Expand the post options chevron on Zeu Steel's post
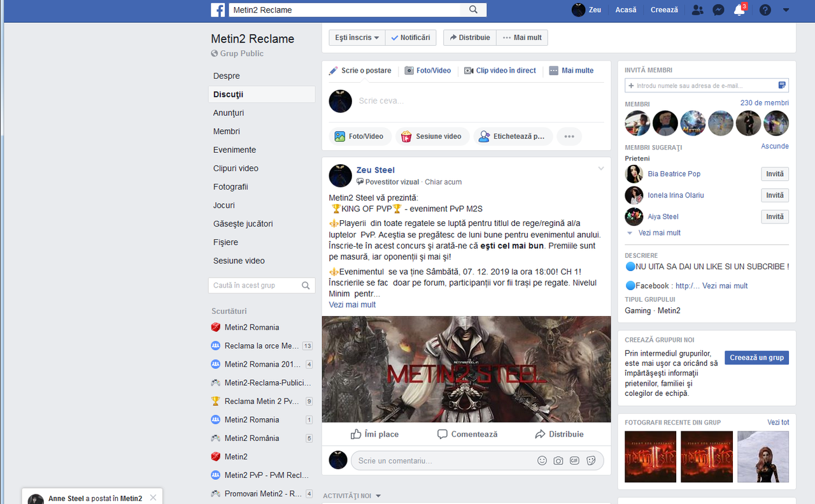815x504 pixels. click(x=601, y=168)
